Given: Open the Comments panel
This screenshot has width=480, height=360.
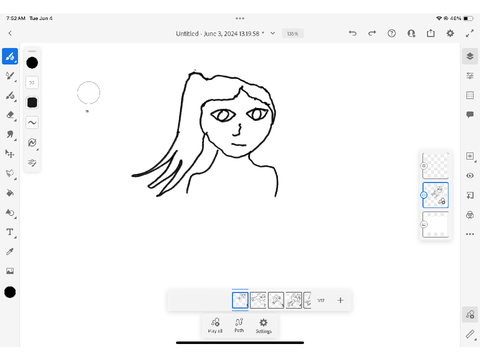Looking at the screenshot, I should pos(470,115).
